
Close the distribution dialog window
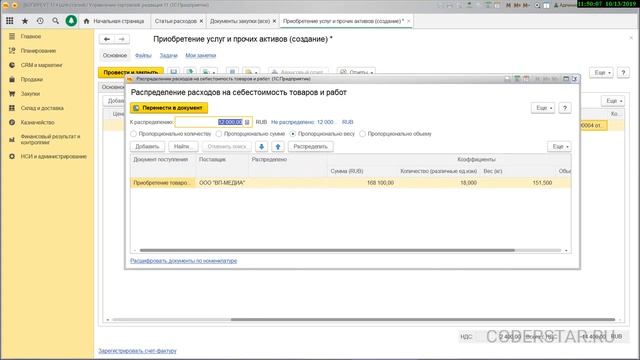point(575,79)
